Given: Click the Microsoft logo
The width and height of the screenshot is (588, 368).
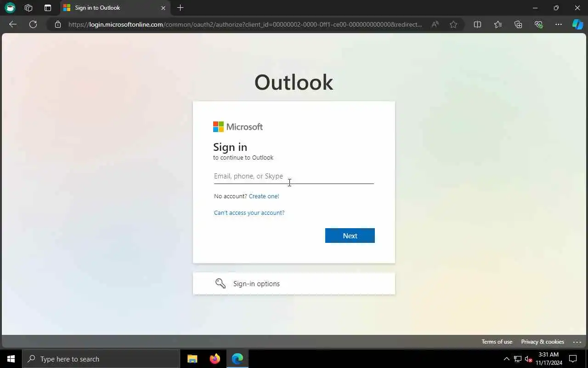Looking at the screenshot, I should click(238, 126).
